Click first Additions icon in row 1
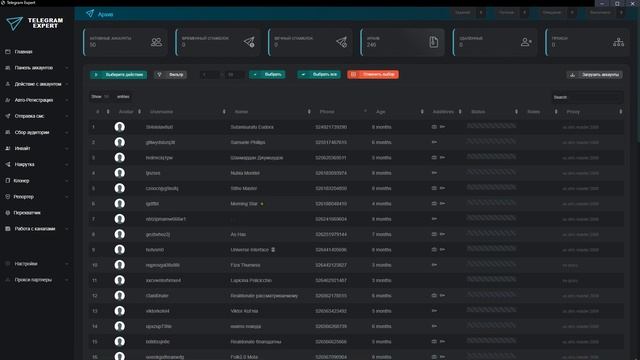 pyautogui.click(x=434, y=127)
